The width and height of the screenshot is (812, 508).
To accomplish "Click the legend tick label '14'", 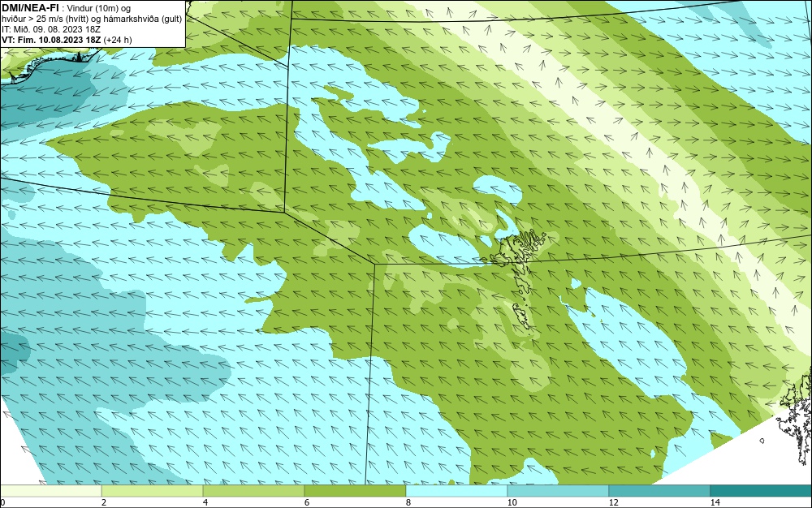I will pyautogui.click(x=715, y=502).
